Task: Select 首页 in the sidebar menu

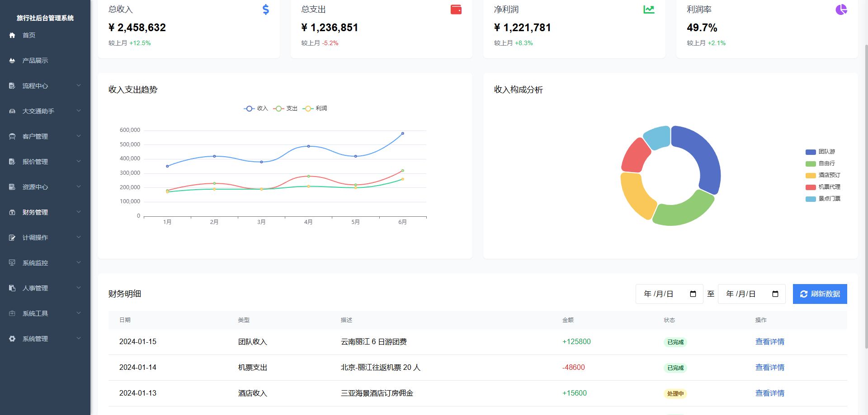Action: 28,35
